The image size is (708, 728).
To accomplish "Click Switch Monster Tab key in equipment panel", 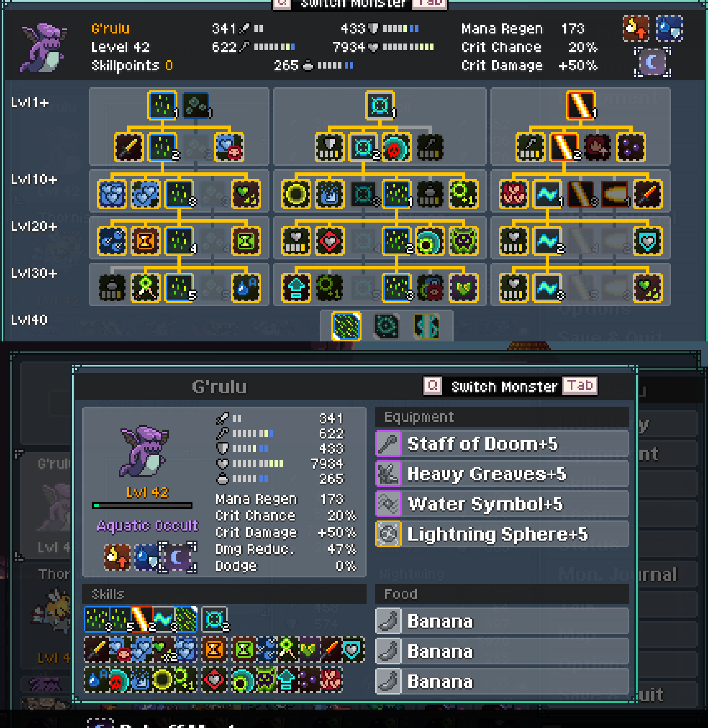I will coord(580,386).
